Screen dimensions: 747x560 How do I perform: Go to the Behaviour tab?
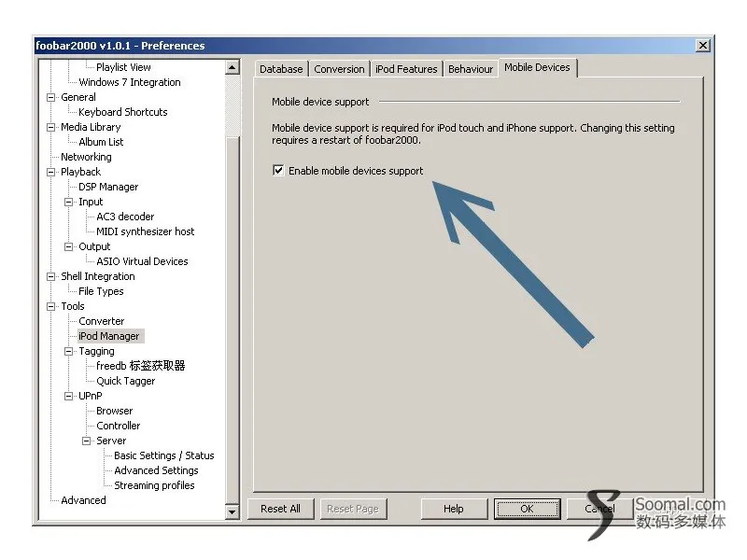(x=471, y=69)
